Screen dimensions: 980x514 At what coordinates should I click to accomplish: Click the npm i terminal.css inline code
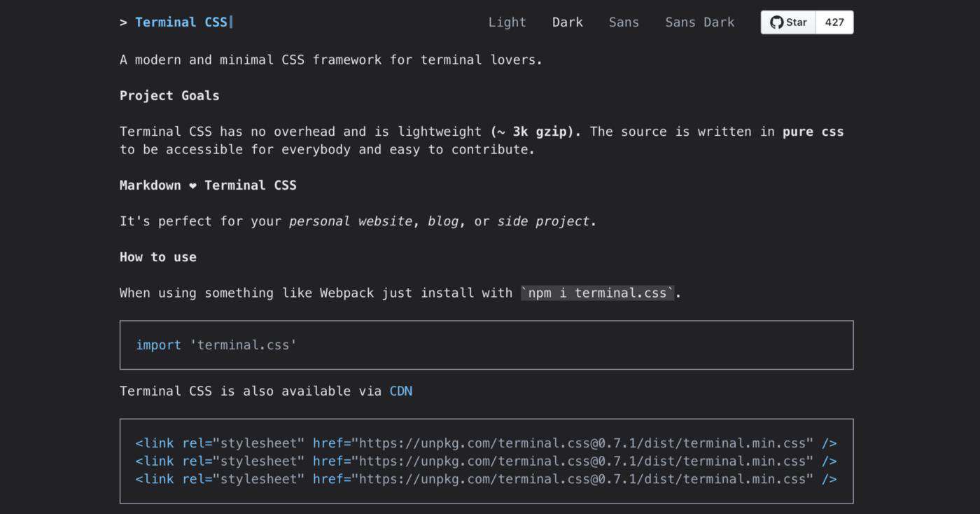(598, 293)
